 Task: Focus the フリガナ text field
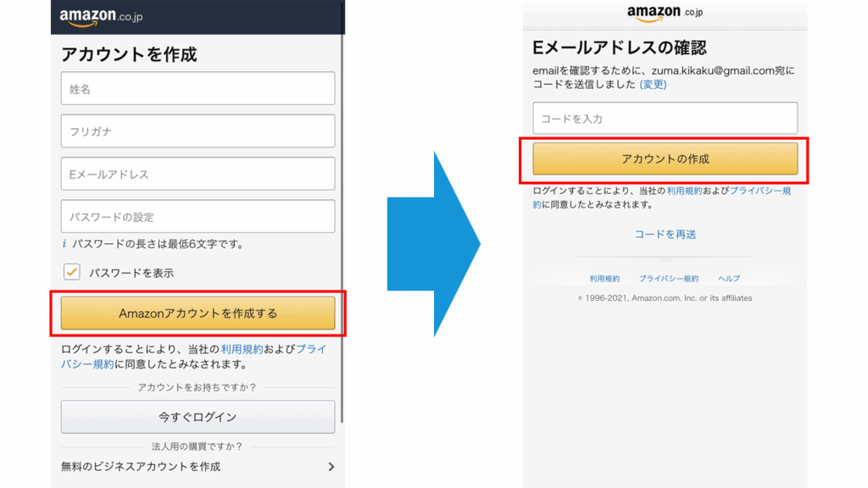click(198, 131)
